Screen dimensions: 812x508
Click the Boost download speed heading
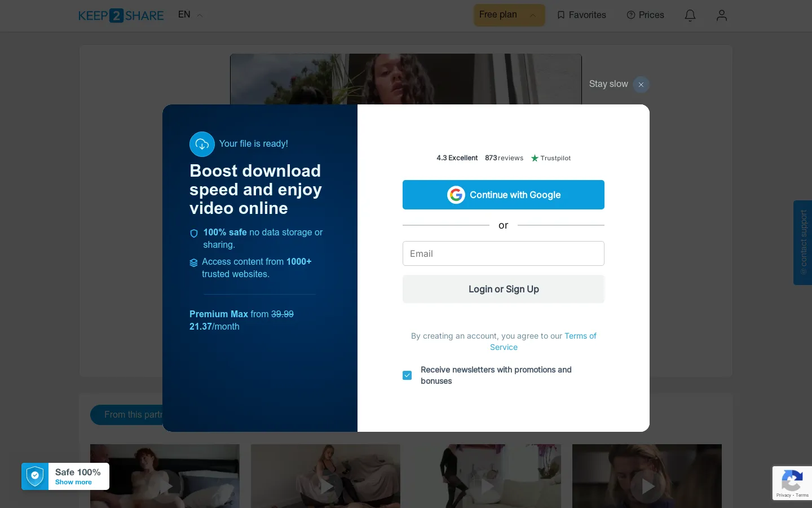255,189
